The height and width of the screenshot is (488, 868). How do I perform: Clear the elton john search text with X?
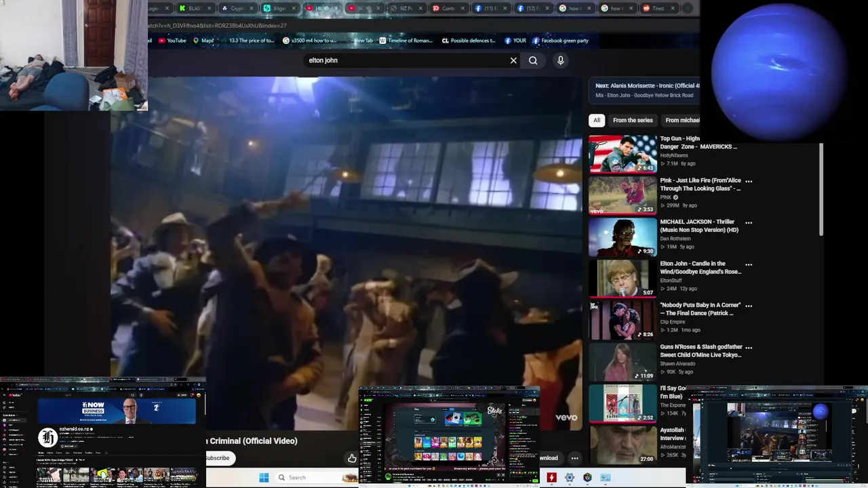pyautogui.click(x=513, y=60)
